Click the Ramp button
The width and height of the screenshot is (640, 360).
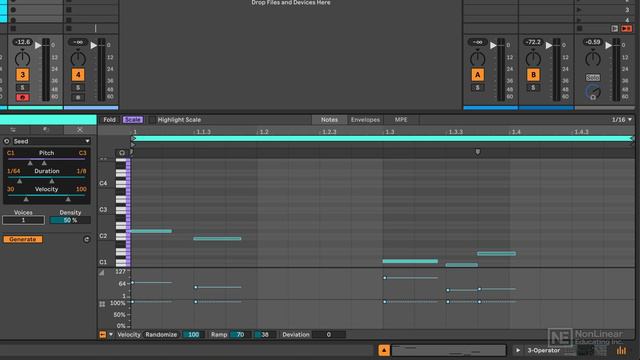coord(219,335)
